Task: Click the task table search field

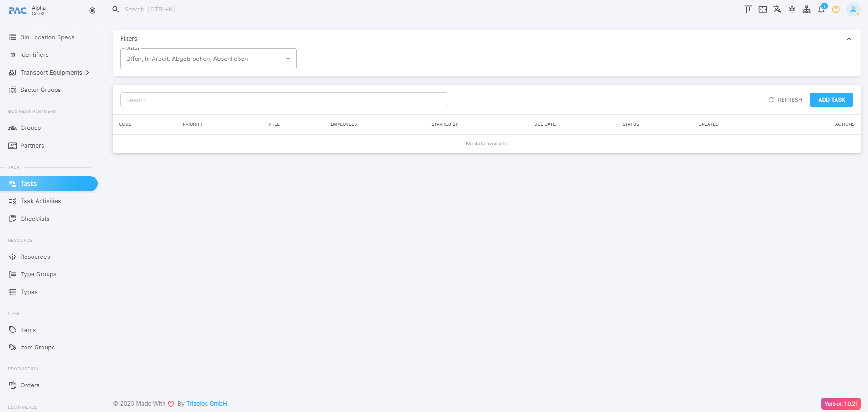Action: coord(283,100)
